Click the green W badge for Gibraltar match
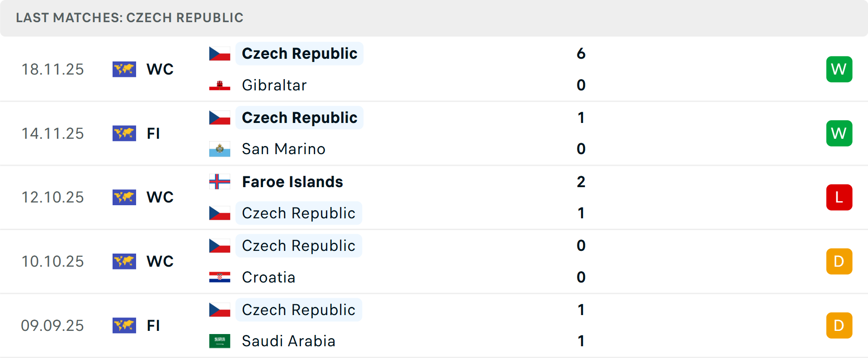 pyautogui.click(x=839, y=69)
